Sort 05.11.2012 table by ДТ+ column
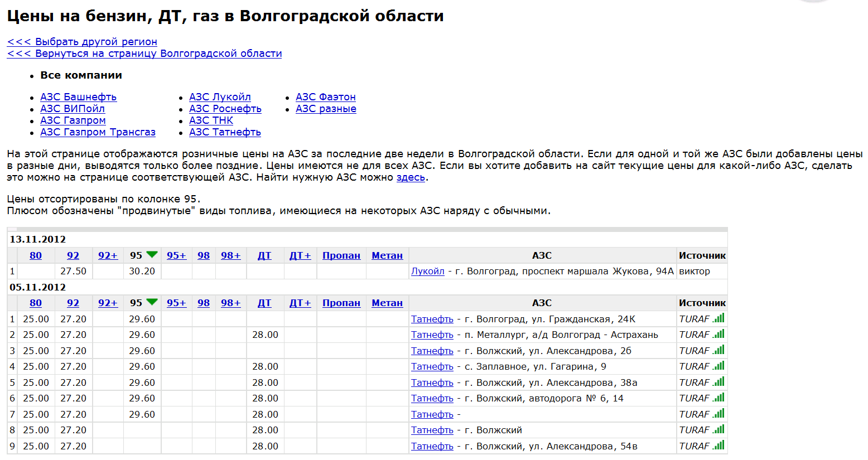 click(300, 303)
